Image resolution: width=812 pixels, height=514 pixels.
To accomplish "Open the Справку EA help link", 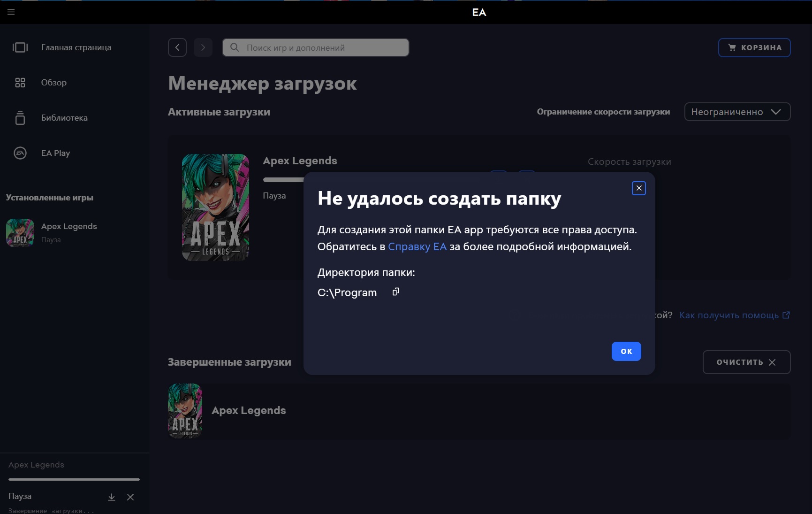I will pos(417,246).
